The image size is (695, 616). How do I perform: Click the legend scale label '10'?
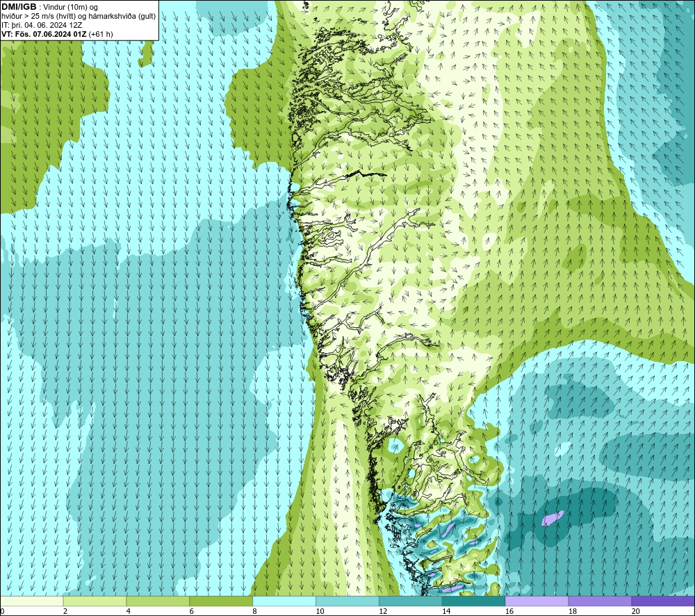click(x=320, y=612)
